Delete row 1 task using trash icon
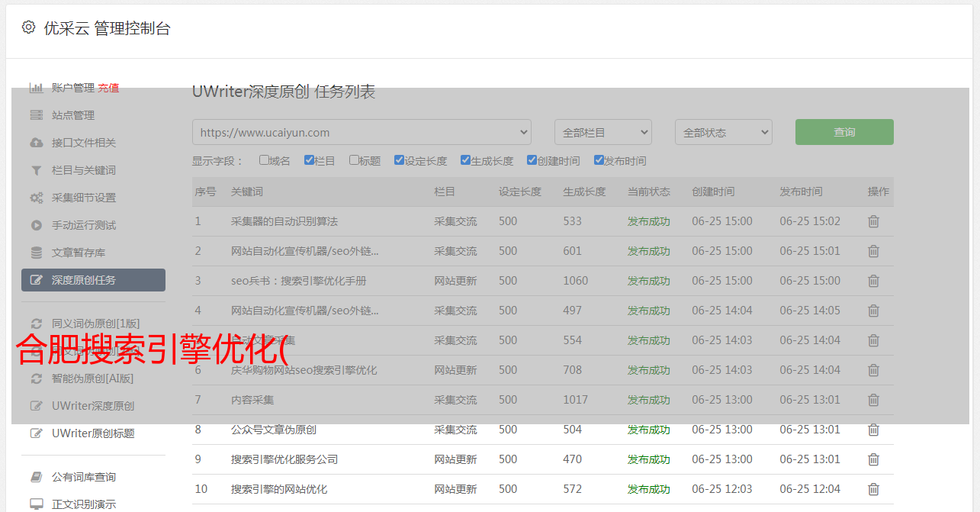 point(873,221)
